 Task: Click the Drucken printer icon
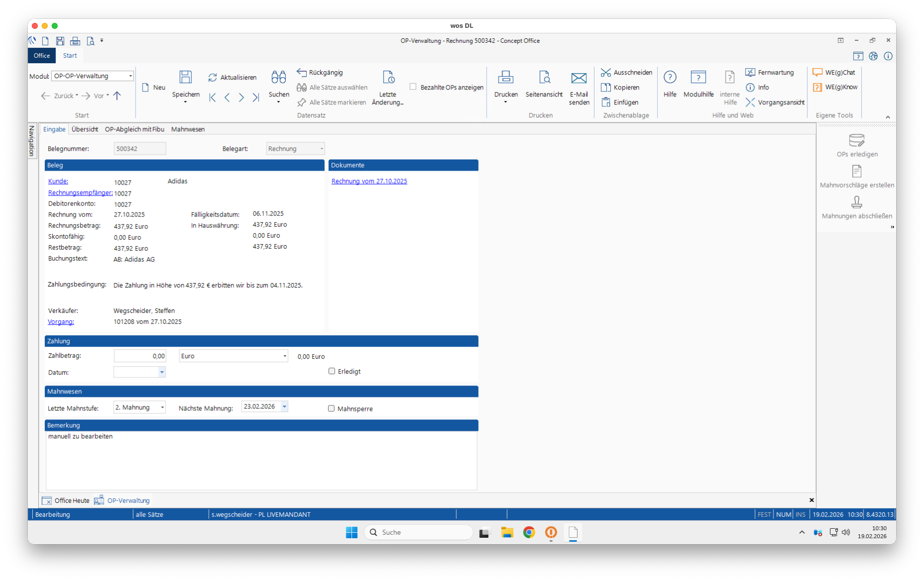pyautogui.click(x=505, y=77)
